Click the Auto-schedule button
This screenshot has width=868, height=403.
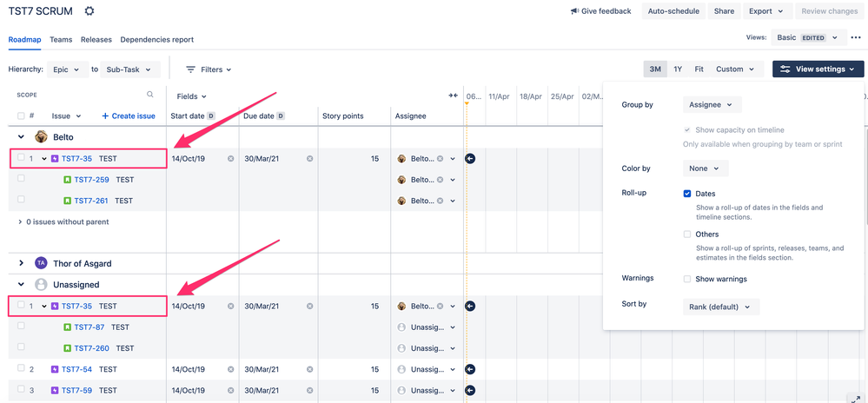coord(673,11)
